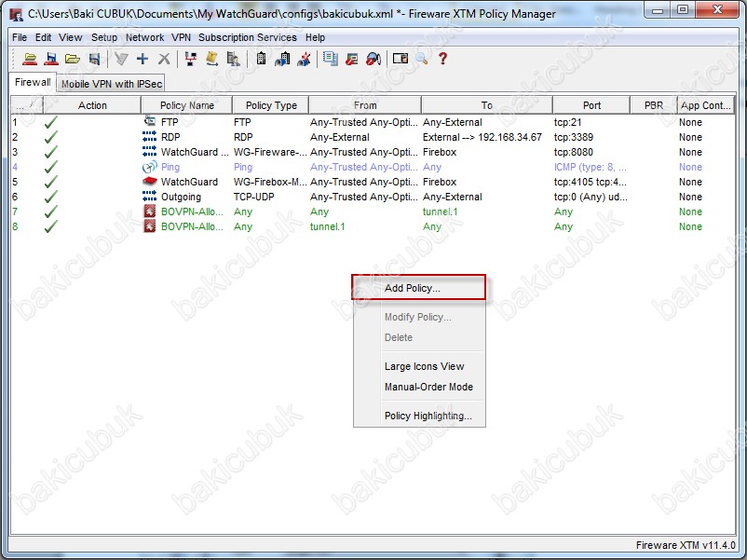Click the tcp:8080 port cell
Image resolution: width=747 pixels, height=560 pixels.
574,152
